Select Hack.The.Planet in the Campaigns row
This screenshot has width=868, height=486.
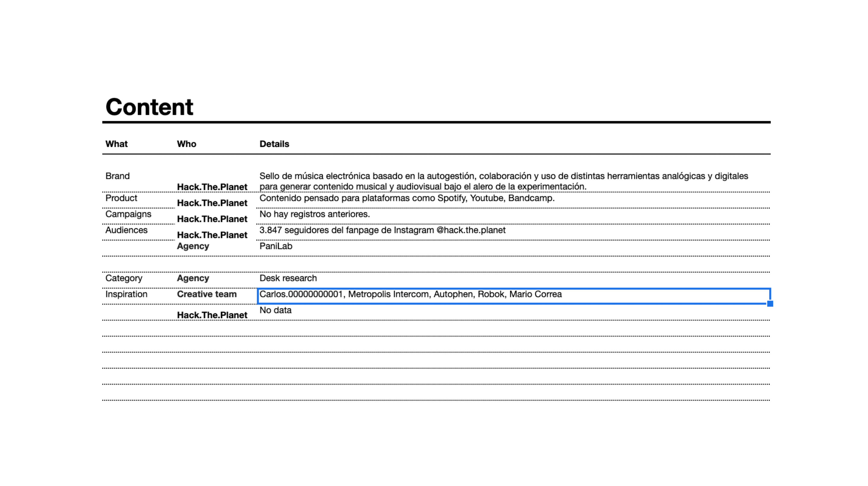[x=212, y=219]
